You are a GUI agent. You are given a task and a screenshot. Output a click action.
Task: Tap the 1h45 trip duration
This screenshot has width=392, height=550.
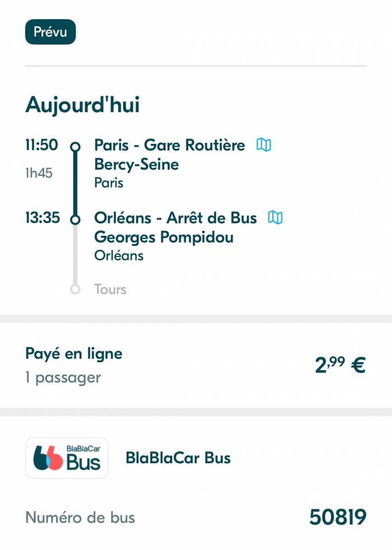coord(39,173)
